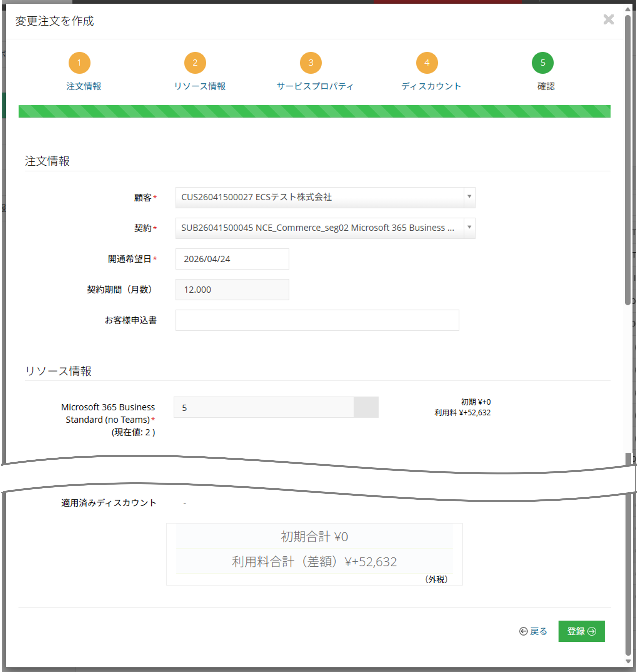
Task: Click the 契約期間（月数）field
Action: (232, 290)
